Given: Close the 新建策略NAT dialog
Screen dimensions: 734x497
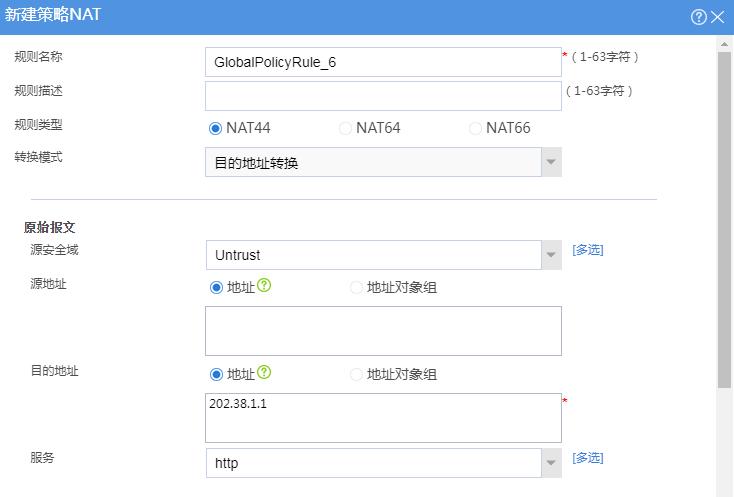Looking at the screenshot, I should pos(717,17).
